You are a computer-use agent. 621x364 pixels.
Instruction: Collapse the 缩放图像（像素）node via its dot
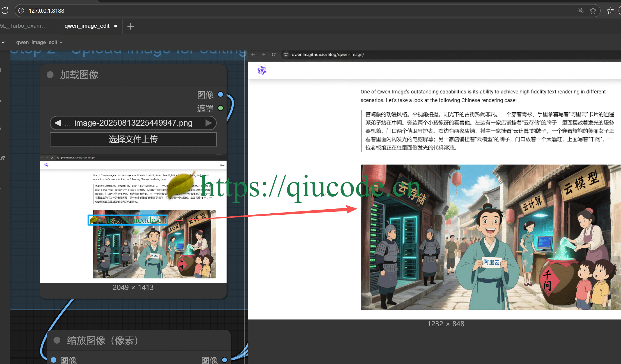(57, 340)
